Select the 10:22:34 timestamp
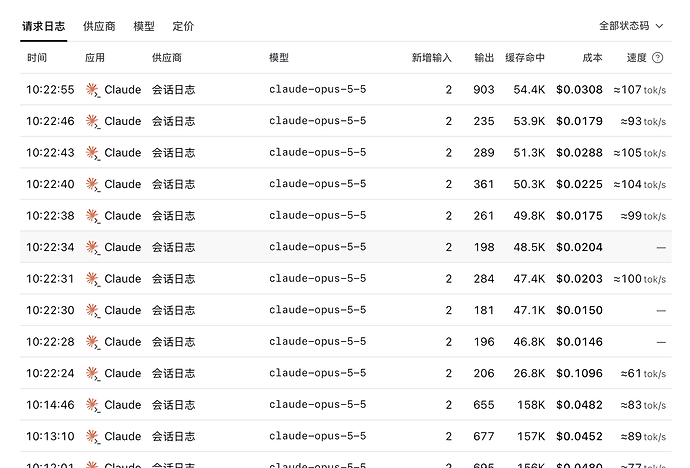 (50, 247)
